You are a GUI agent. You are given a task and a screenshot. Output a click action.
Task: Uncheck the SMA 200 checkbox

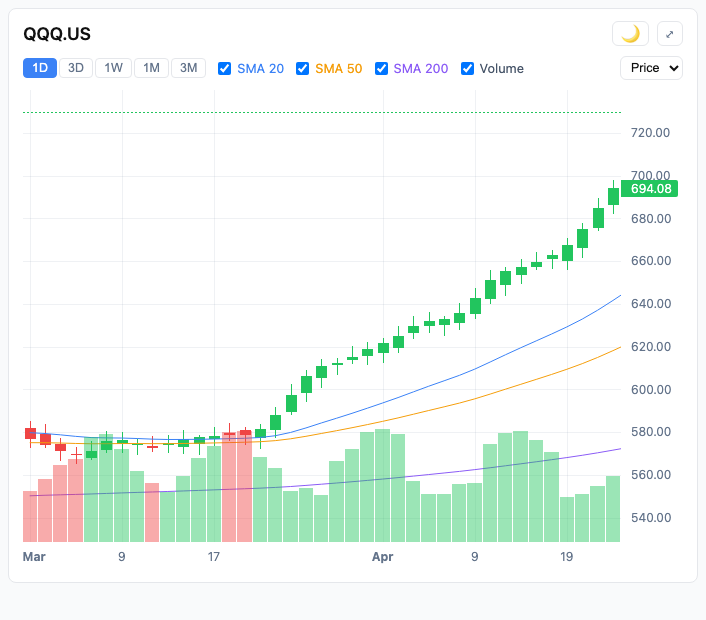381,68
